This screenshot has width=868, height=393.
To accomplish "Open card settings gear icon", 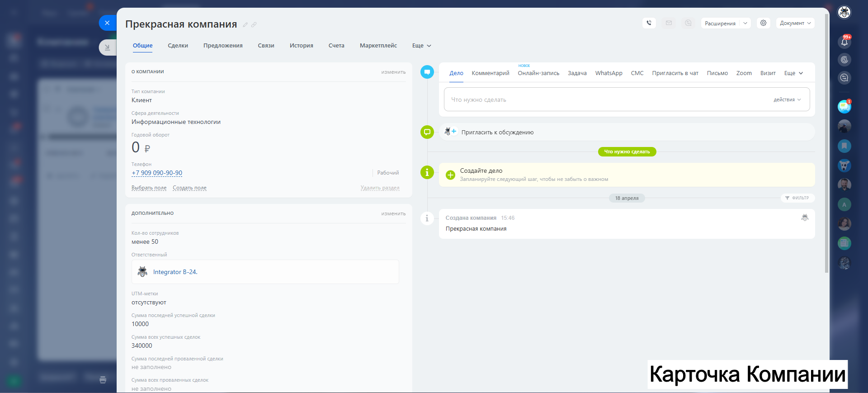I will (763, 23).
